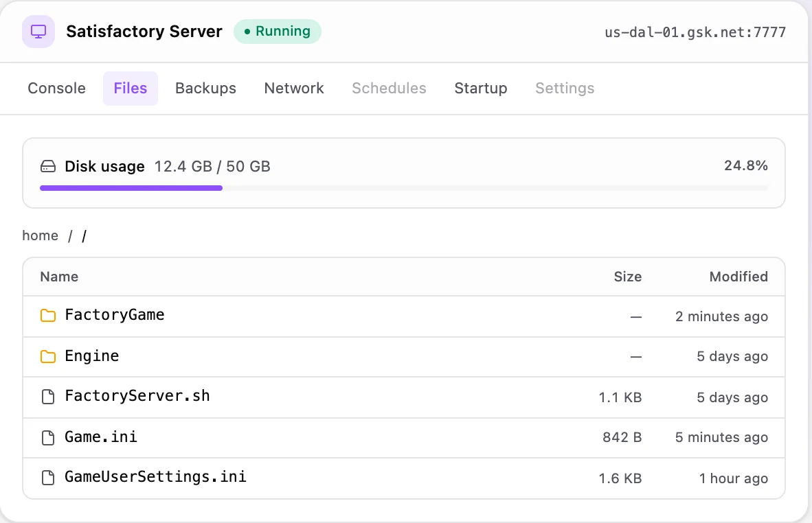Open the FactoryServer.sh file name
812x523 pixels.
(137, 396)
